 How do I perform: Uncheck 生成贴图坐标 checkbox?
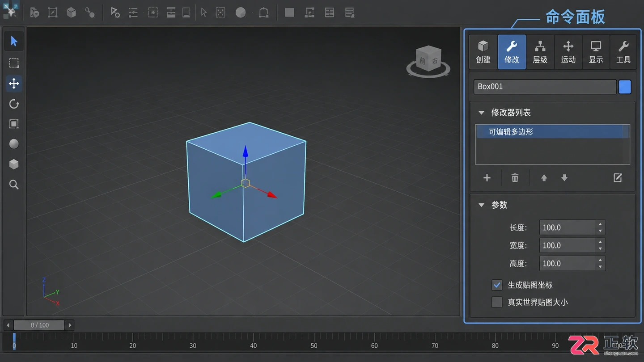tap(497, 285)
